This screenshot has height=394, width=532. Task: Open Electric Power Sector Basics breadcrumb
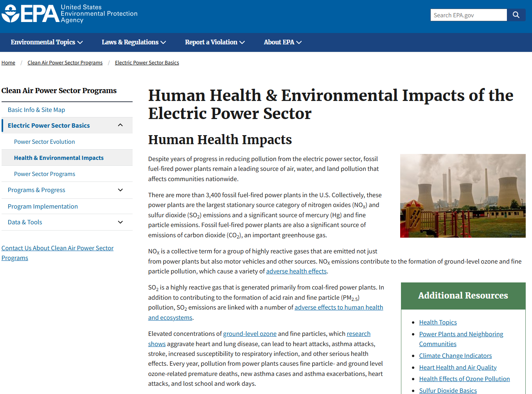147,62
